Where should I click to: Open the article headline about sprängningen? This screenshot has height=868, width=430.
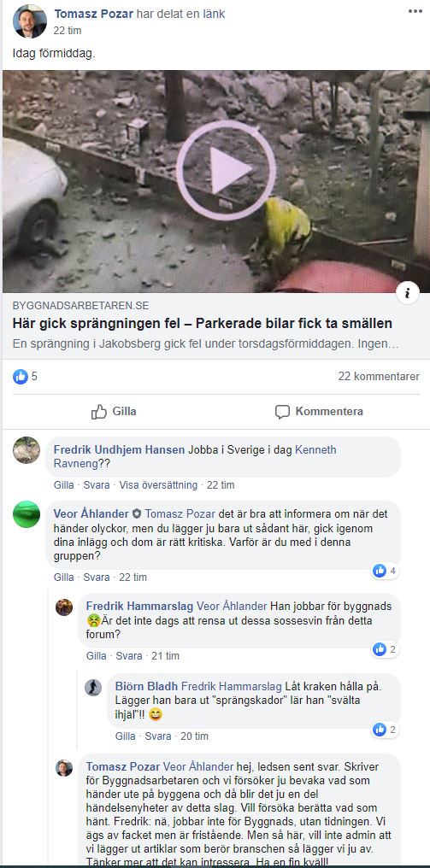point(203,323)
